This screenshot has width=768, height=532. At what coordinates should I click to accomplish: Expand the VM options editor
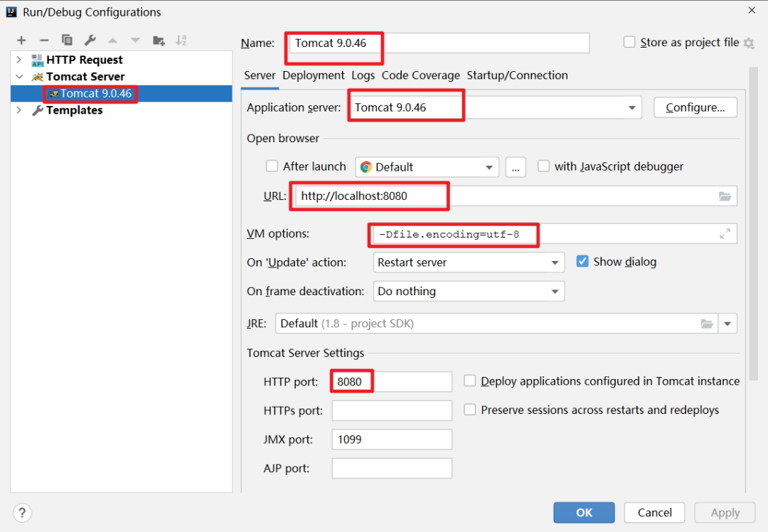coord(725,233)
